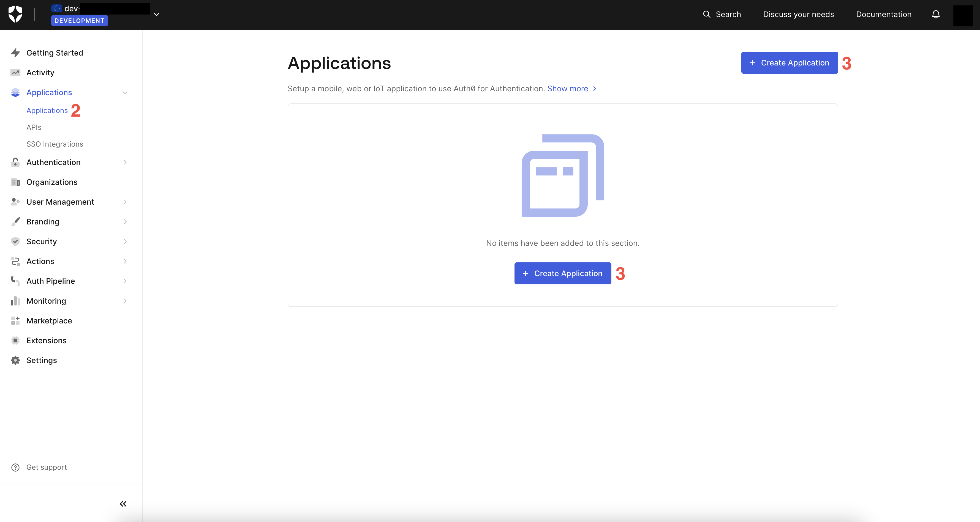Image resolution: width=980 pixels, height=522 pixels.
Task: Open notifications bell icon
Action: tap(935, 15)
